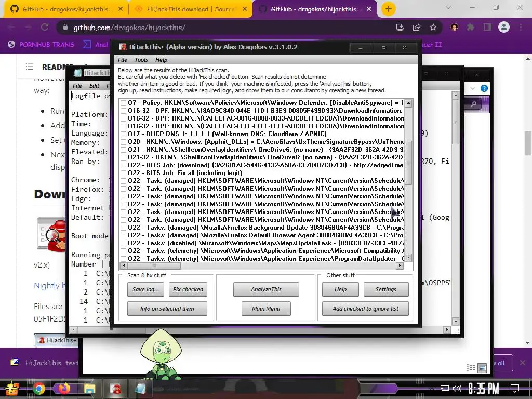
Task: Open the Chrome profile avatar
Action: click(x=504, y=27)
